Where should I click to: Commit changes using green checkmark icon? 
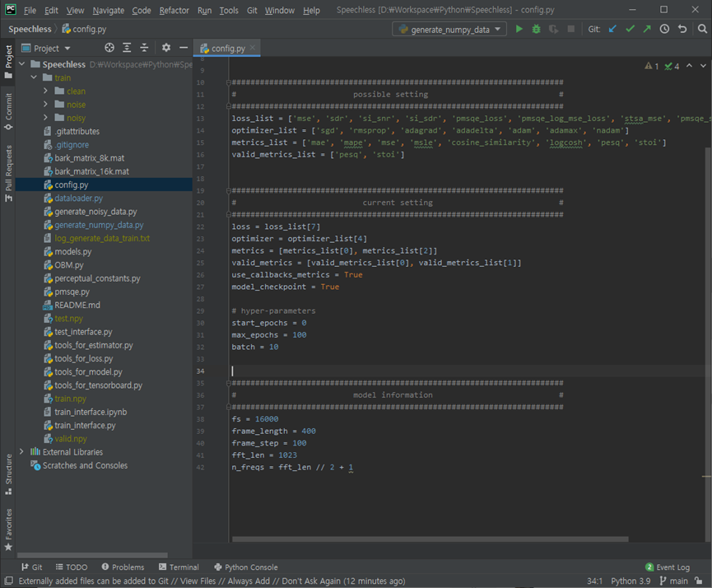pyautogui.click(x=630, y=29)
